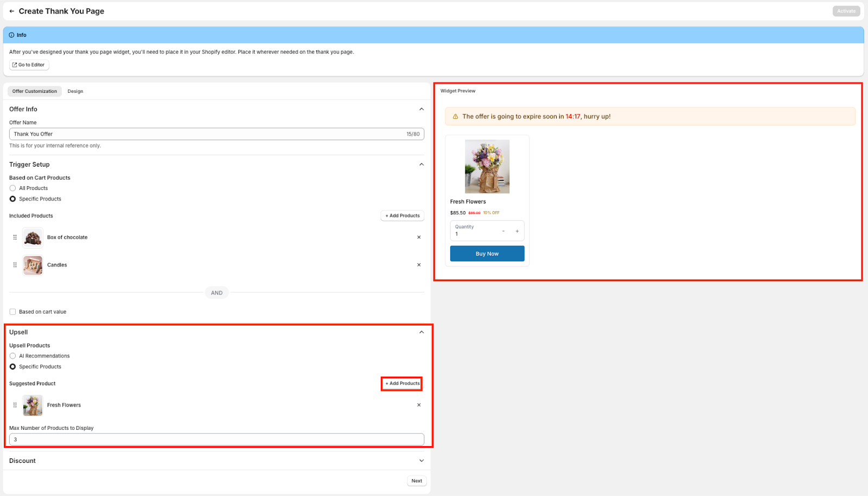
Task: Remove Box of chocolate from included products
Action: [419, 237]
